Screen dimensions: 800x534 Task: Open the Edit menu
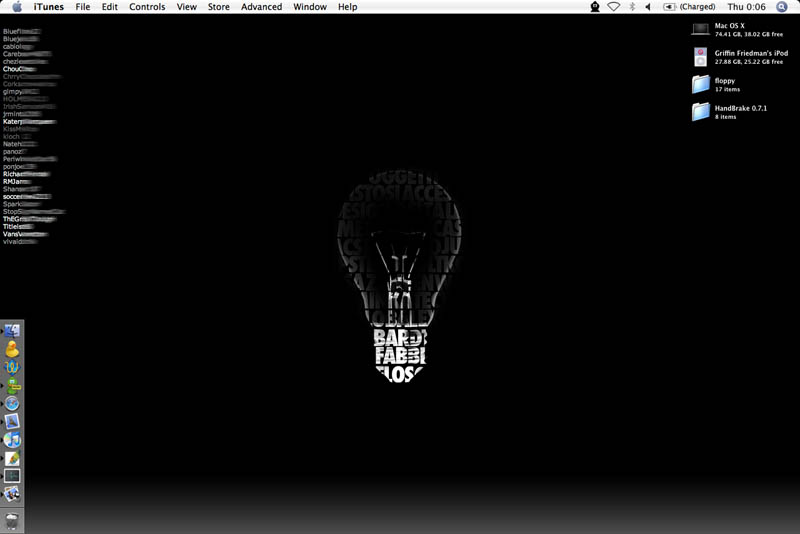click(110, 7)
